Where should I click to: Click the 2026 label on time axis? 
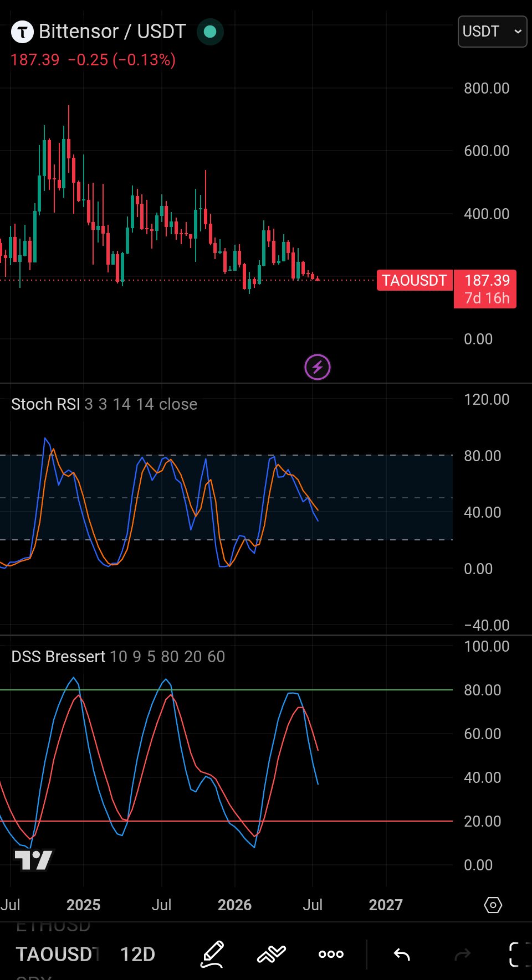(x=234, y=905)
